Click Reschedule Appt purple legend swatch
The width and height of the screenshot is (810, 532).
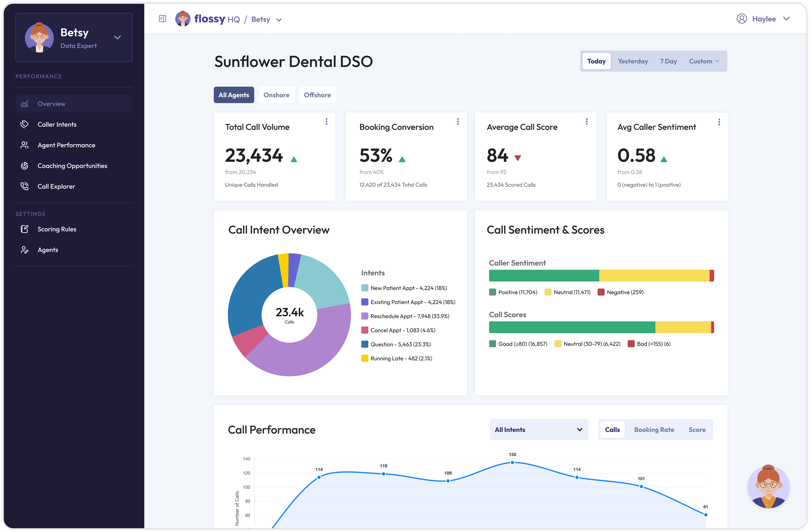(x=364, y=316)
